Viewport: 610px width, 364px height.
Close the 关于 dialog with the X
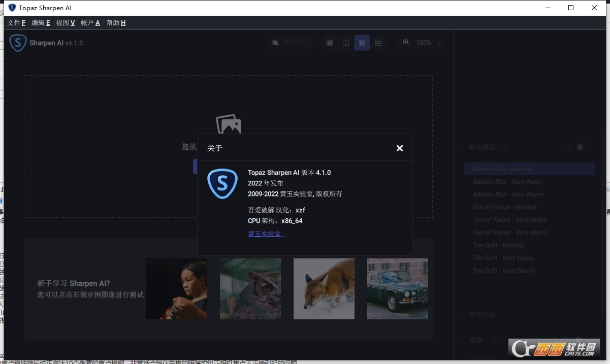coord(400,148)
